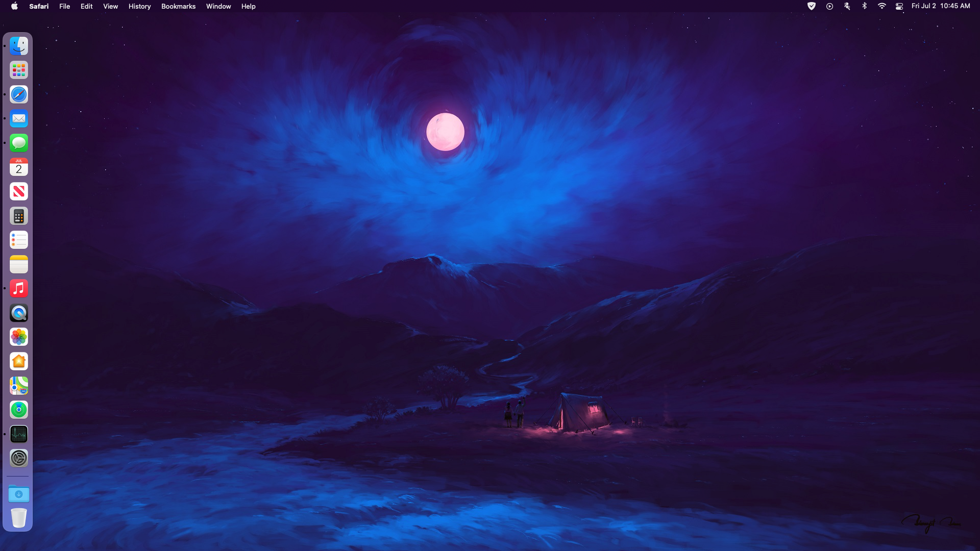980x551 pixels.
Task: Open the News app in the dock
Action: click(x=19, y=191)
